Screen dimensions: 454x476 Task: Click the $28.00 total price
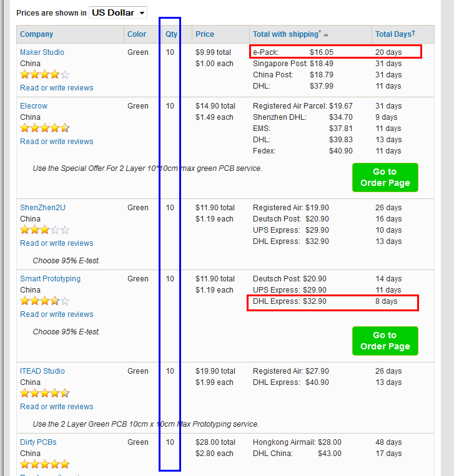click(x=215, y=442)
